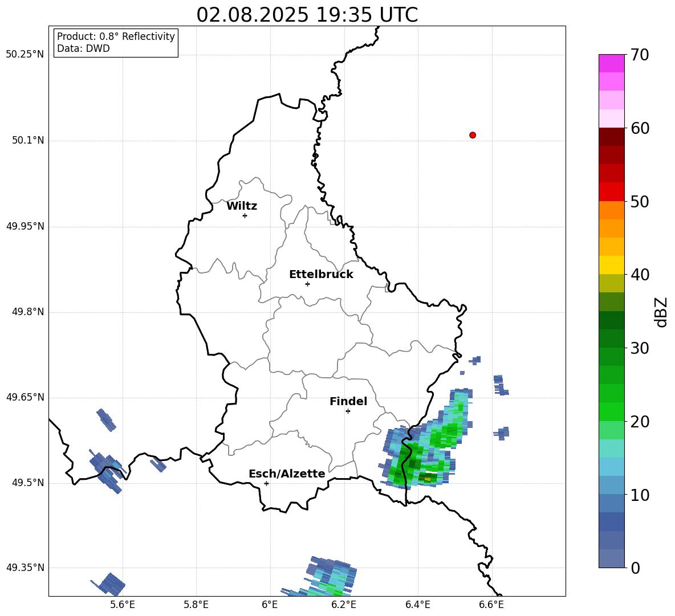Image resolution: width=675 pixels, height=616 pixels.
Task: Click the Ettelbruck station cross marker
Action: click(x=307, y=284)
